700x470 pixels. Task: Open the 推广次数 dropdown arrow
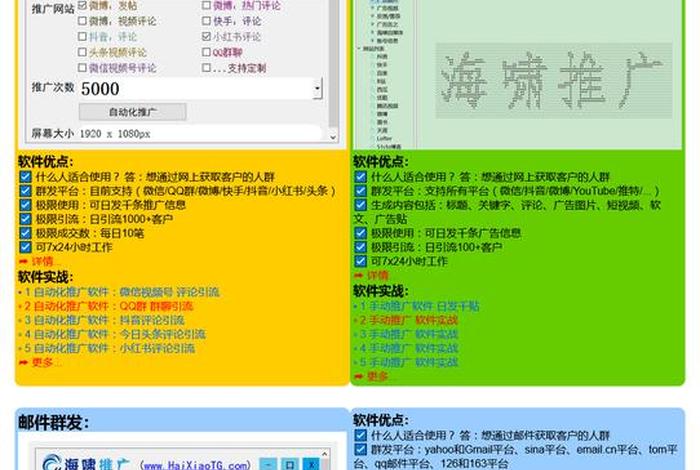pyautogui.click(x=317, y=88)
